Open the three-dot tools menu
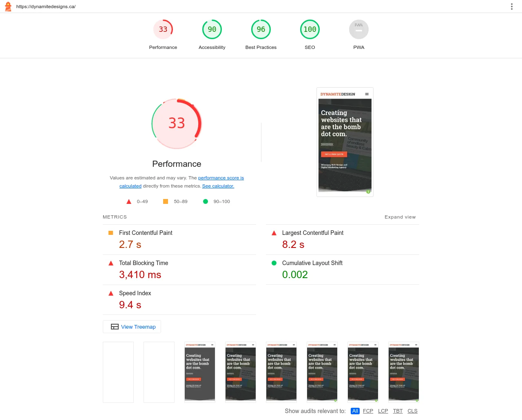 click(511, 7)
